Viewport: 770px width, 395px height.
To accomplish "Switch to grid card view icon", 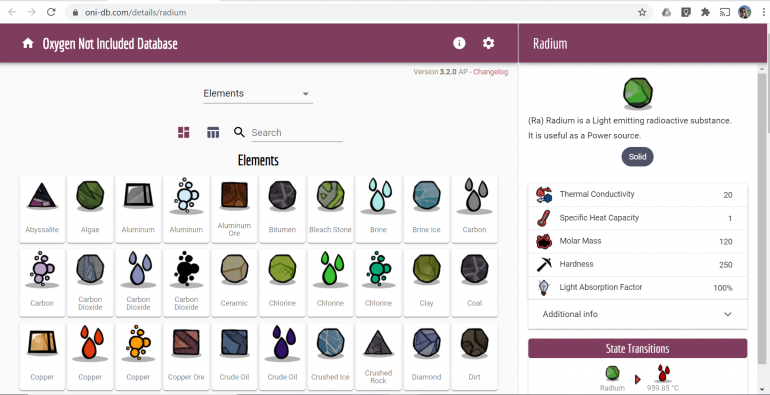I will tap(184, 132).
